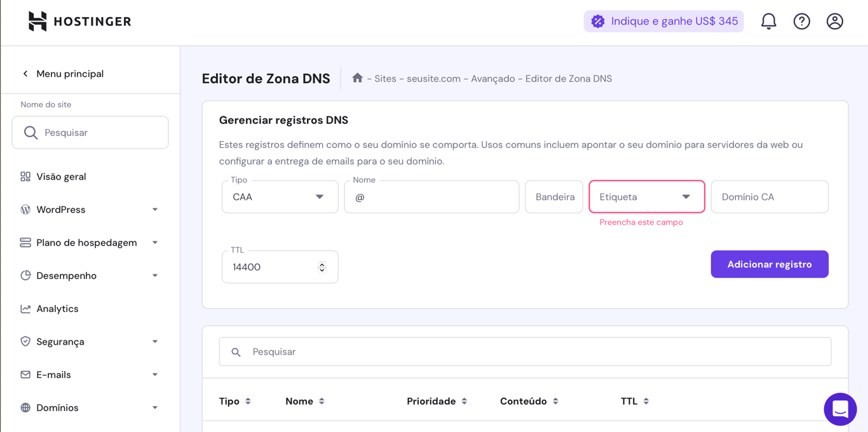Select the Visão geral sidebar icon
This screenshot has width=868, height=432.
pos(25,176)
